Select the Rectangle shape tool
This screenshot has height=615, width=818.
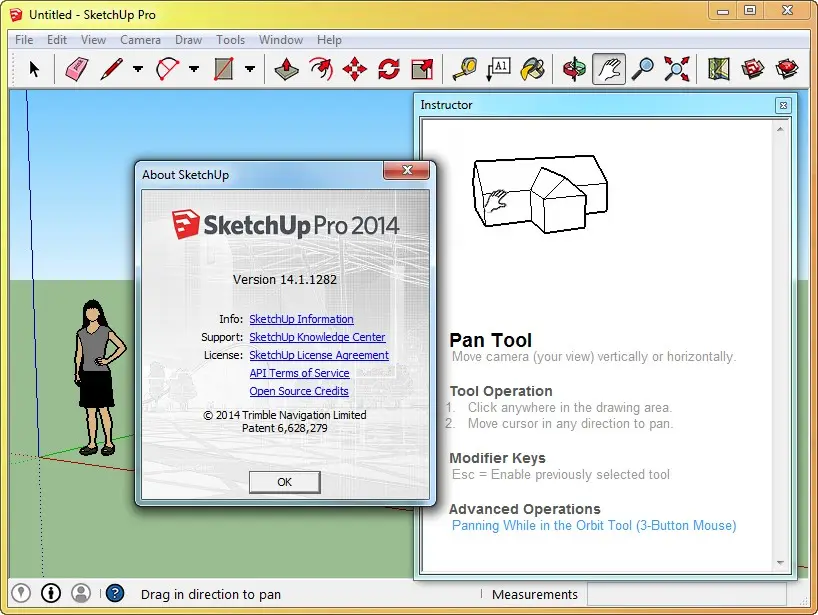click(223, 69)
